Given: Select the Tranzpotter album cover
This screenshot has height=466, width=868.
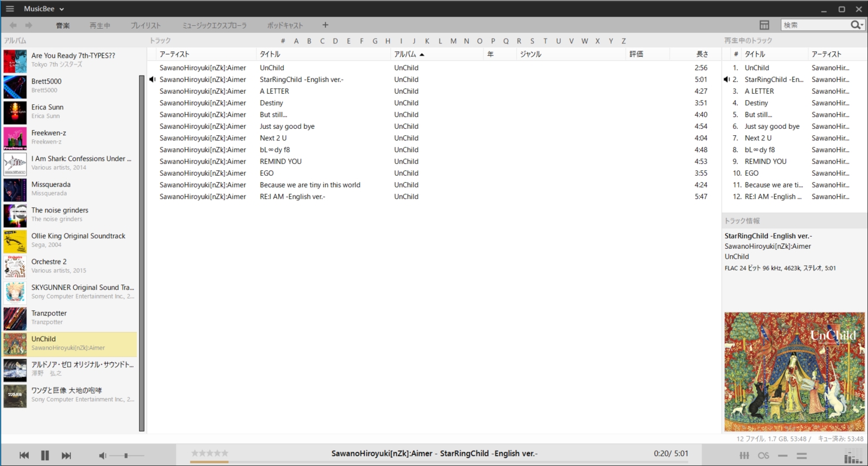Looking at the screenshot, I should 15,319.
